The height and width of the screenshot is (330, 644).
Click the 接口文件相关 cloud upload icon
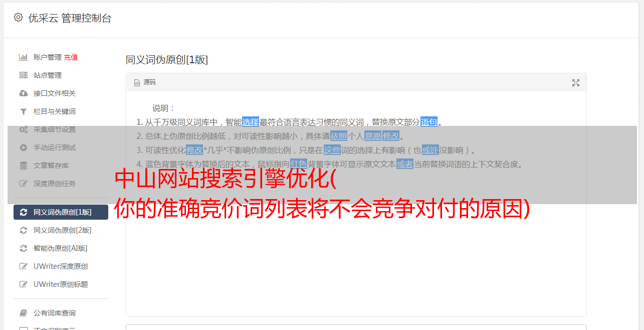24,93
